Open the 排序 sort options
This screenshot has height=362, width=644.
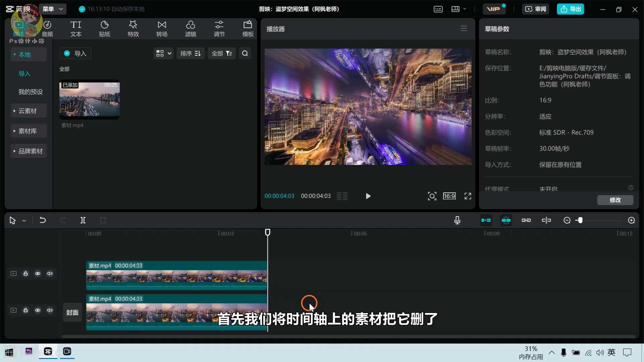(191, 53)
